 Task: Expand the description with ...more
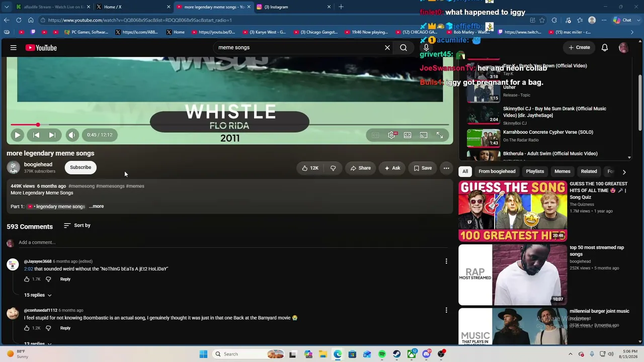[x=97, y=206]
